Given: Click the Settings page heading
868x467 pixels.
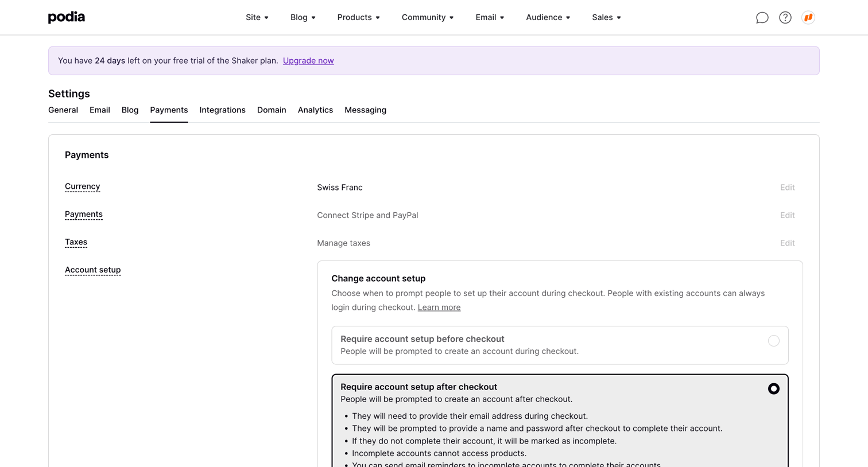Looking at the screenshot, I should (x=69, y=94).
